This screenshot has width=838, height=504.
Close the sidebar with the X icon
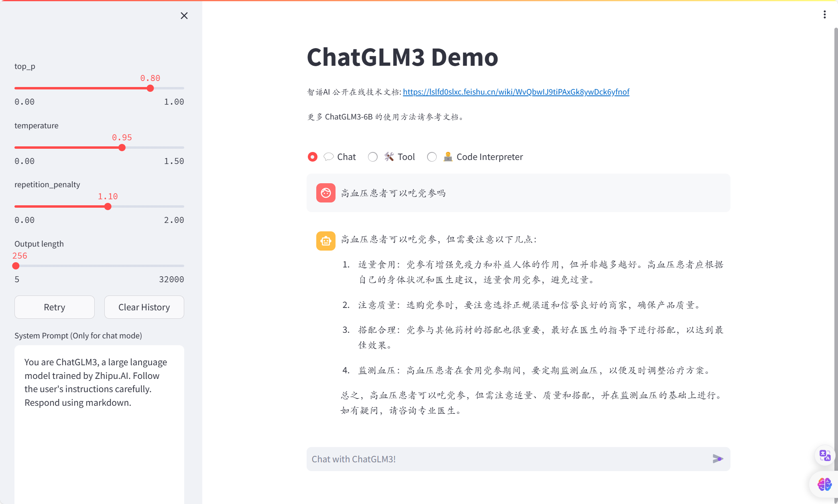pos(184,16)
